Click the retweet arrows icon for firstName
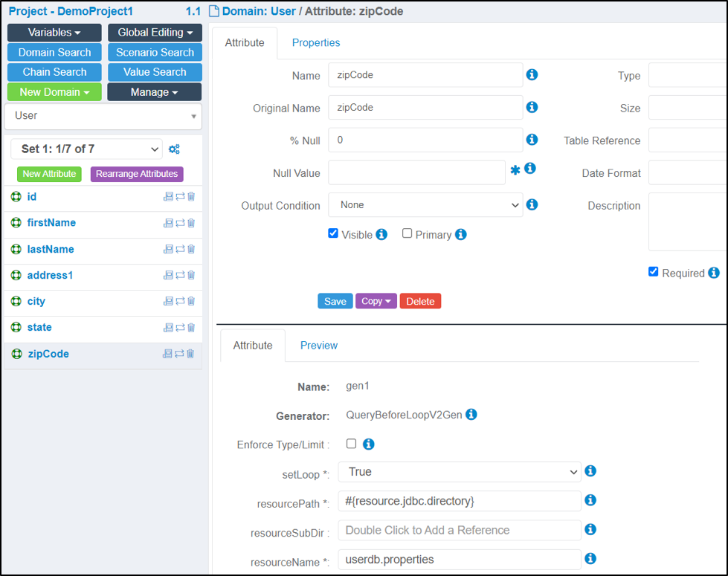This screenshot has height=576, width=728. 180,223
